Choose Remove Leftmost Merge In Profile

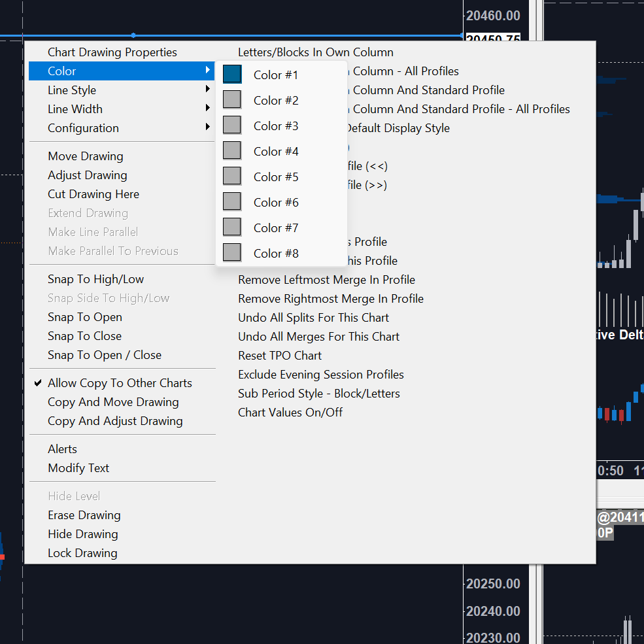coord(326,280)
